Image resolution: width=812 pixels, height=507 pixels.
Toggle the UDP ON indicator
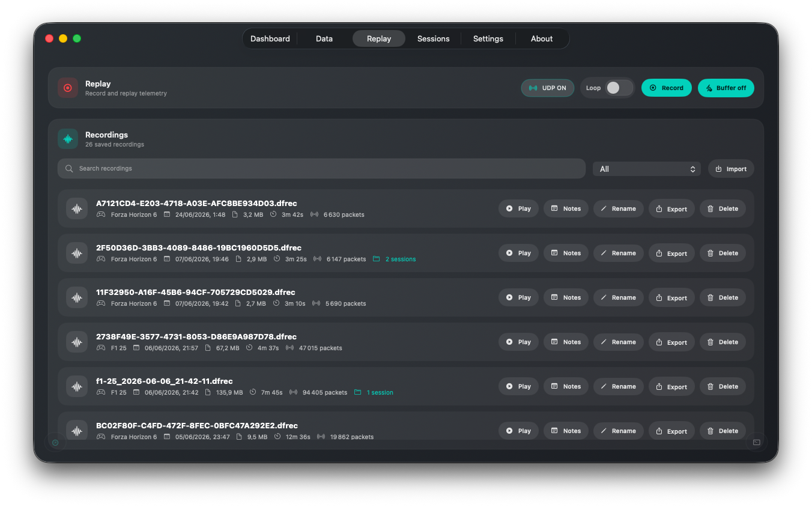click(548, 88)
